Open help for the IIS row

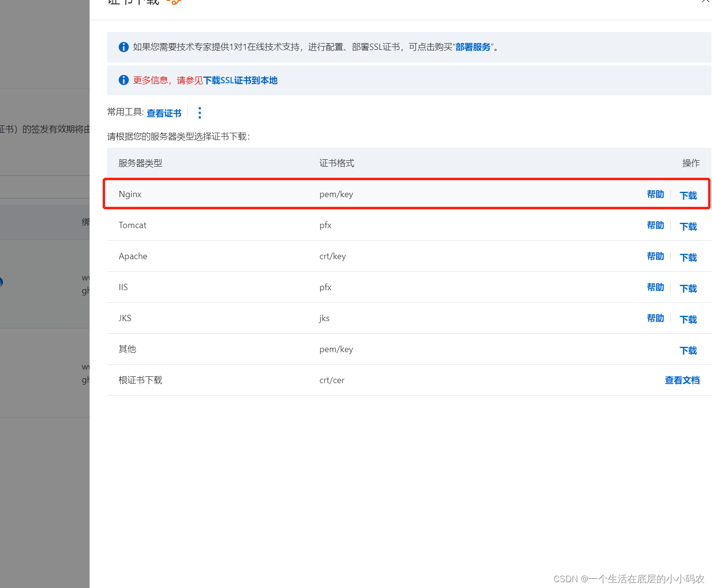[655, 287]
